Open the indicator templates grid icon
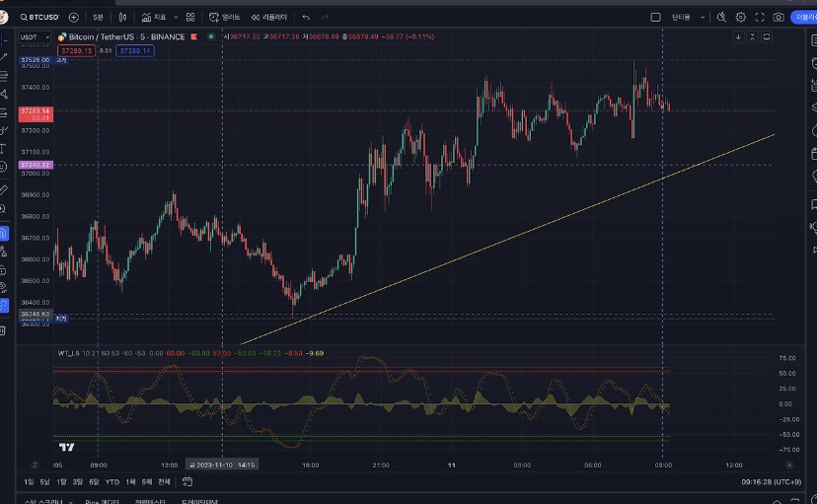 click(x=190, y=17)
